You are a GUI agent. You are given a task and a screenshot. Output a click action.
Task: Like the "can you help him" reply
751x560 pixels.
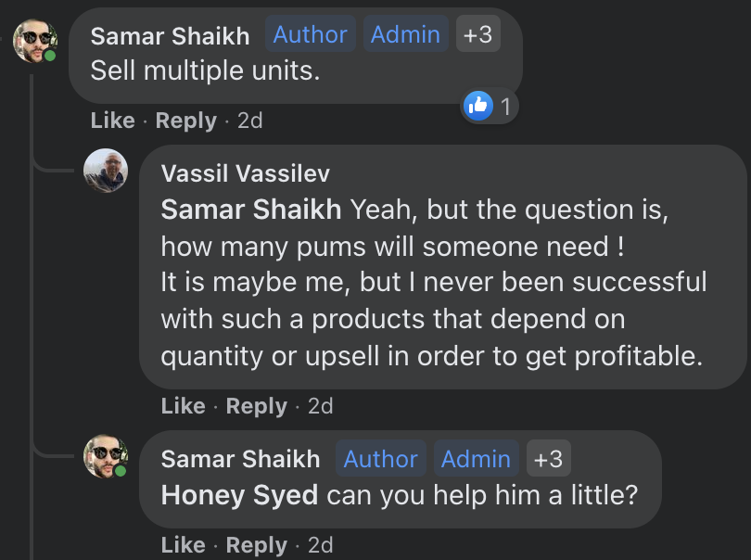tap(183, 544)
